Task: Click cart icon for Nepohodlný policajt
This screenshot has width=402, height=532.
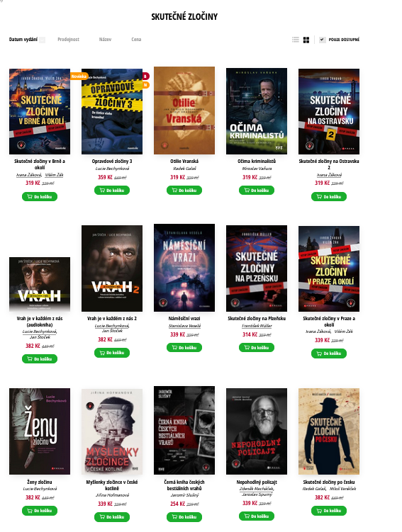Action: click(x=247, y=516)
